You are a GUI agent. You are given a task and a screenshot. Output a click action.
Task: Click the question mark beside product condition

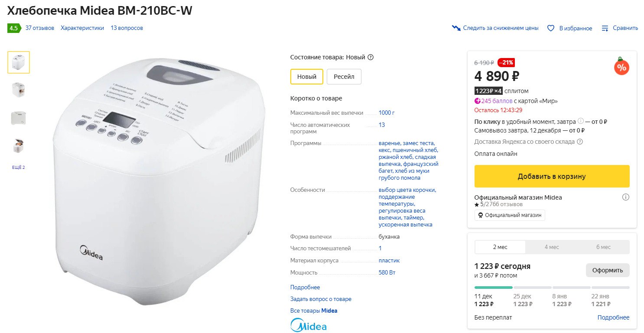pyautogui.click(x=371, y=57)
